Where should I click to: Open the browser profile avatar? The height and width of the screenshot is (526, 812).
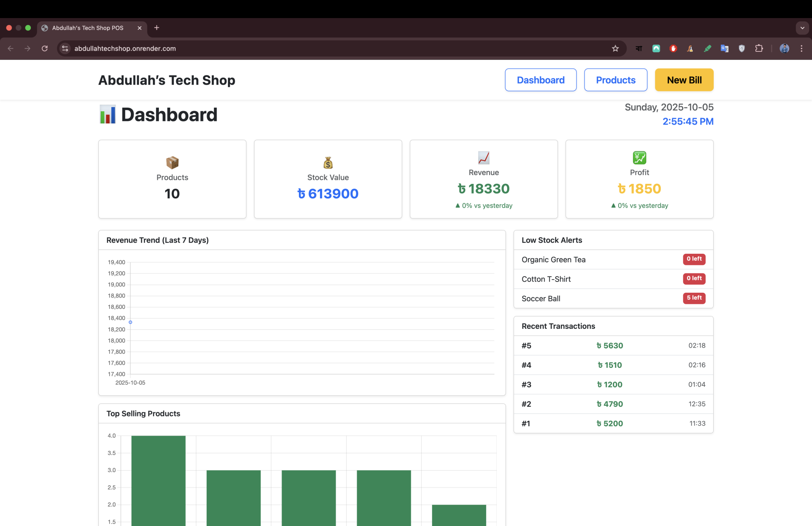click(784, 49)
